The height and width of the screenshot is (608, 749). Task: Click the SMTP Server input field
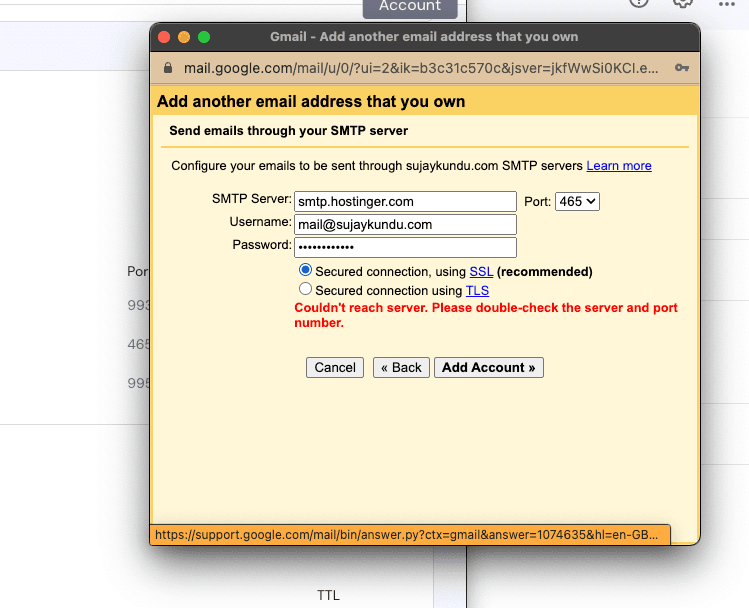click(x=405, y=202)
